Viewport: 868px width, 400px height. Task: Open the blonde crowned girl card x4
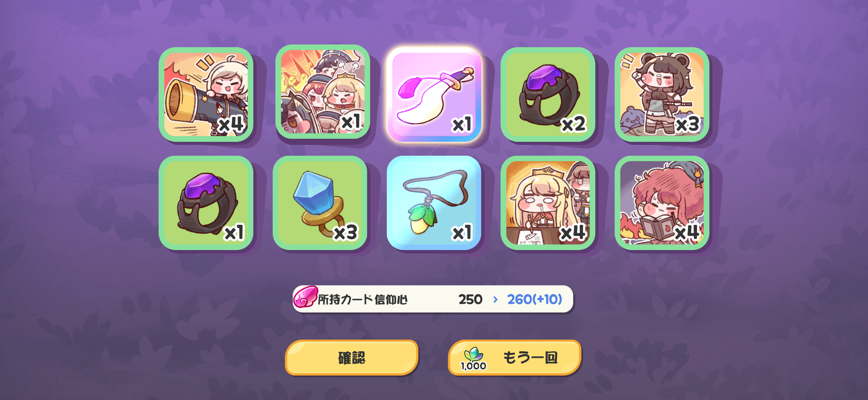pos(548,203)
